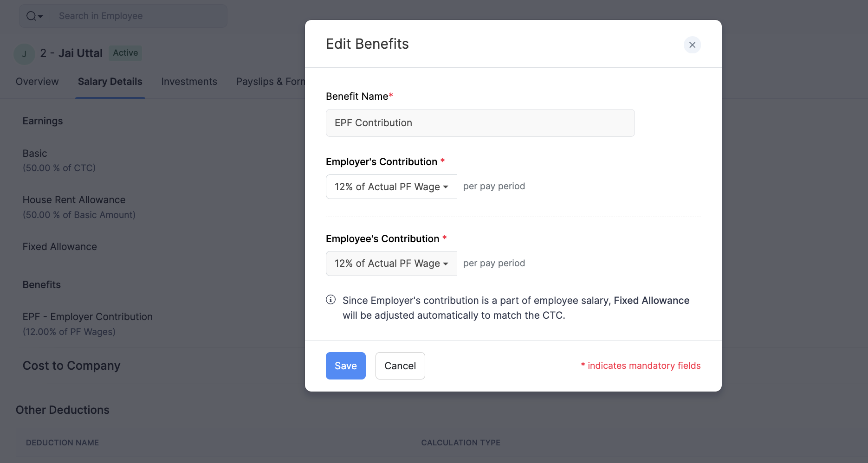Switch to the Overview tab

(x=37, y=82)
